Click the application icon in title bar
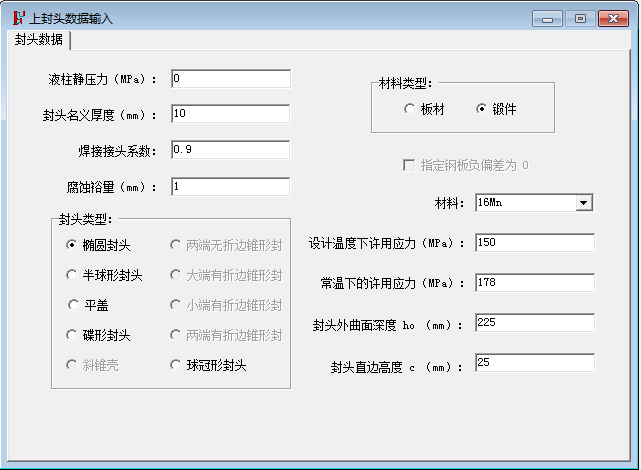641x470 pixels. (x=19, y=18)
